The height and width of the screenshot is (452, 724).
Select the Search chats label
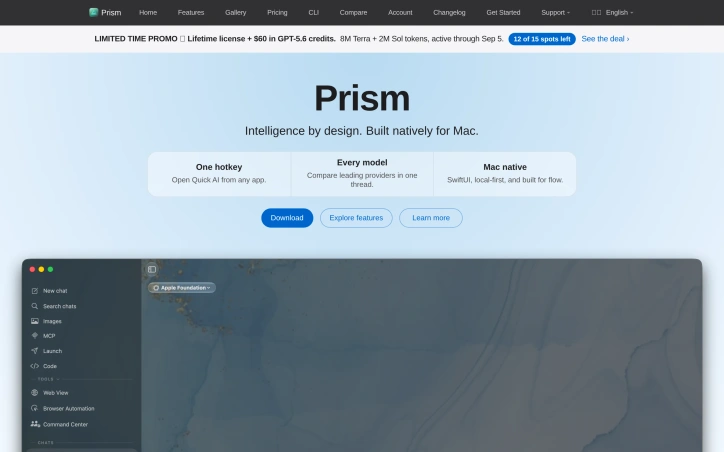pos(60,306)
